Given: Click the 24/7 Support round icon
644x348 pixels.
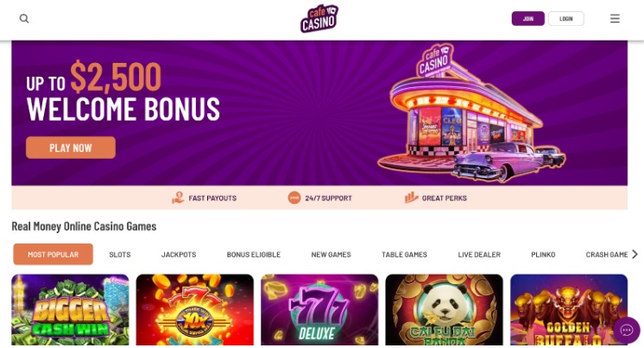Looking at the screenshot, I should pos(294,198).
